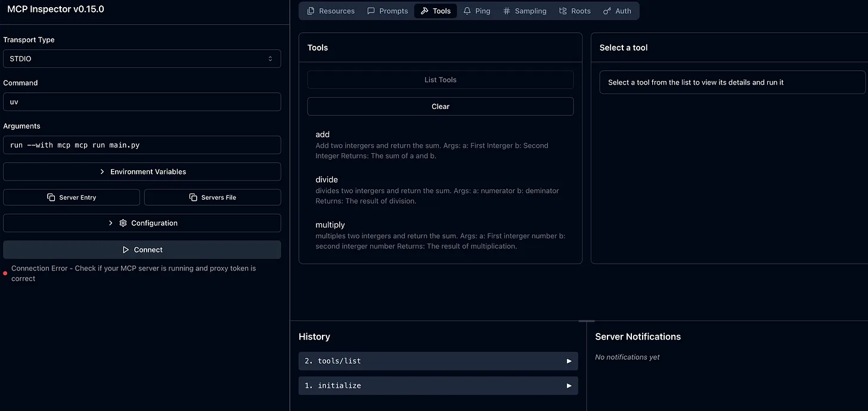Open the Sampling tab
This screenshot has width=868, height=411.
coord(525,11)
